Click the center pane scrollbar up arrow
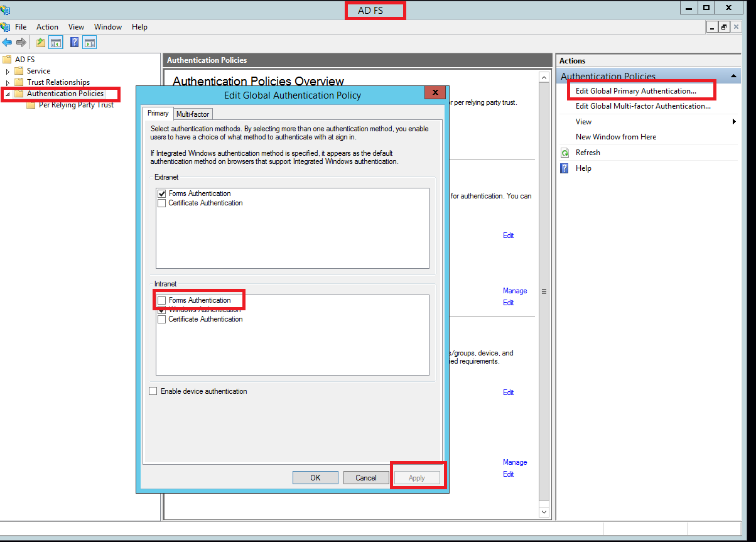 pos(544,77)
